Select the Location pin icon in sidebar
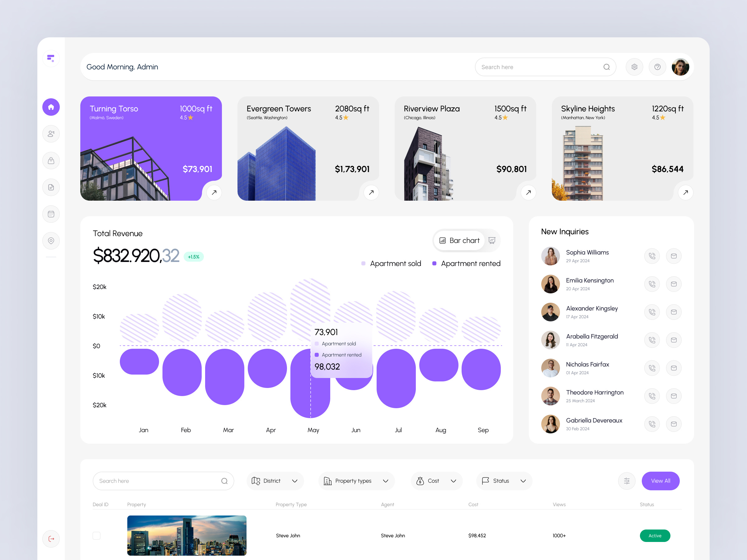The width and height of the screenshot is (747, 560). [51, 241]
